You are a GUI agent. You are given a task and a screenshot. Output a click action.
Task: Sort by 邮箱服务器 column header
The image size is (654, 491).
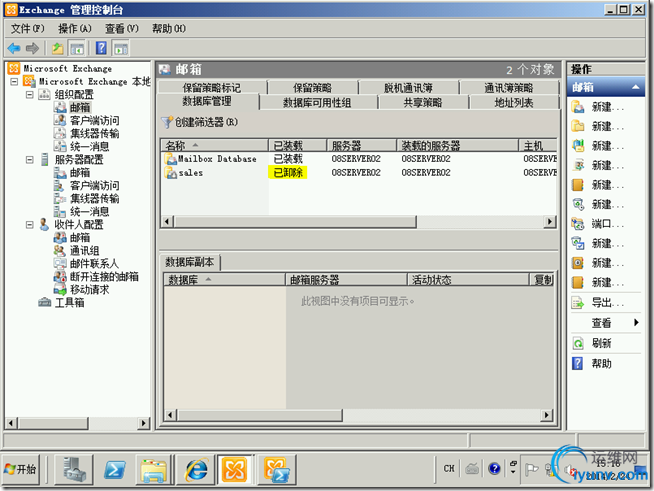(x=346, y=280)
